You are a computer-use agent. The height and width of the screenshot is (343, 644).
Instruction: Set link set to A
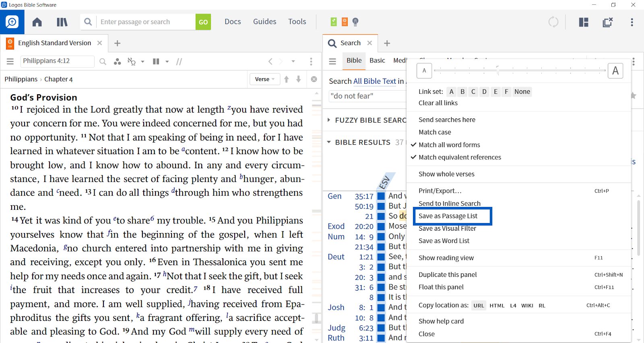tap(452, 91)
